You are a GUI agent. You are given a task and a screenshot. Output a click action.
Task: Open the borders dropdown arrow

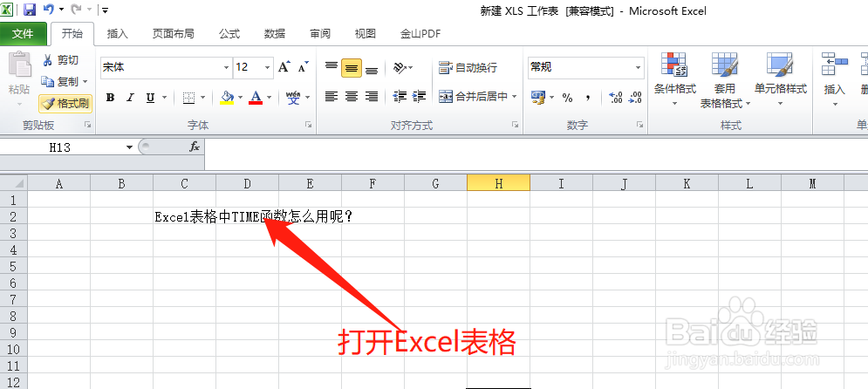(x=202, y=98)
